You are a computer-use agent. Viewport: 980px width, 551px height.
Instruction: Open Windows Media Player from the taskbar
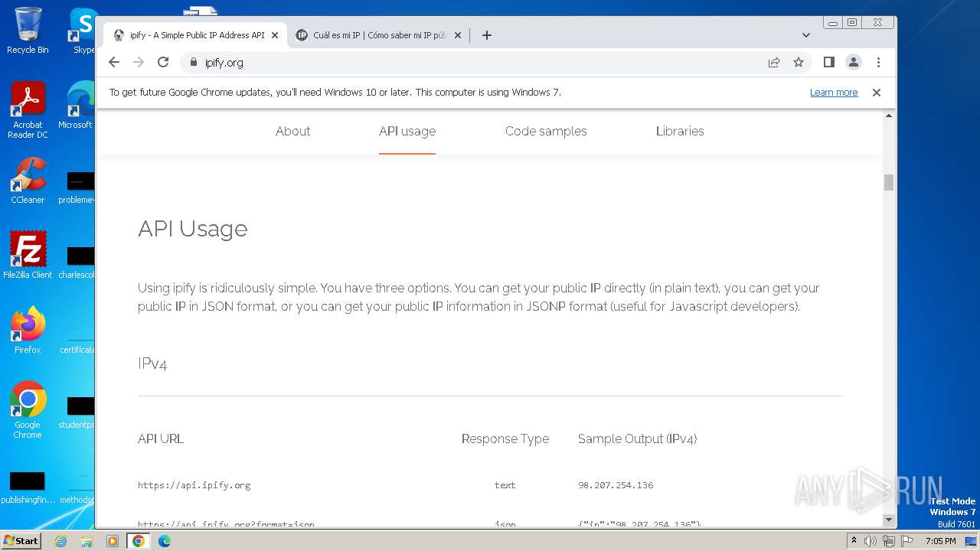[113, 541]
